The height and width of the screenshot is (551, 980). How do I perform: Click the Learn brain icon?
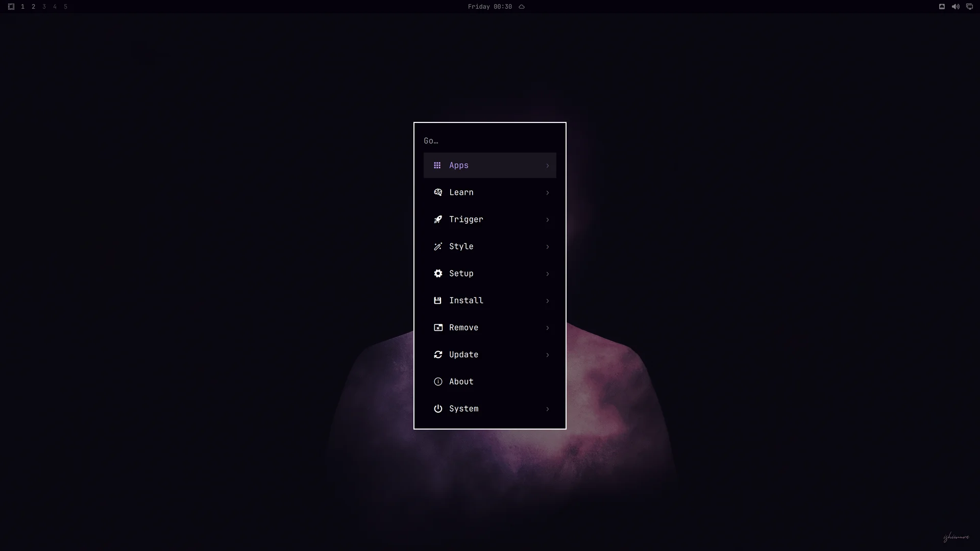click(x=438, y=192)
